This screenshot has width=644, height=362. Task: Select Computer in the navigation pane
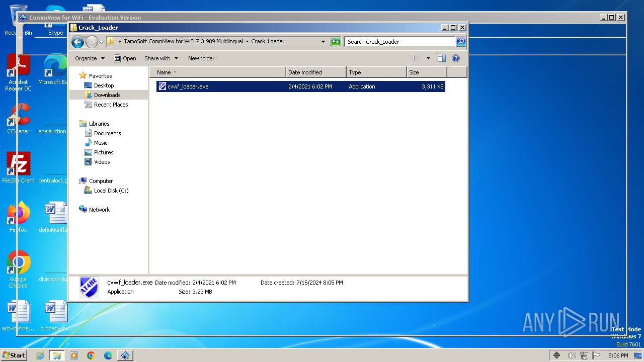point(101,181)
